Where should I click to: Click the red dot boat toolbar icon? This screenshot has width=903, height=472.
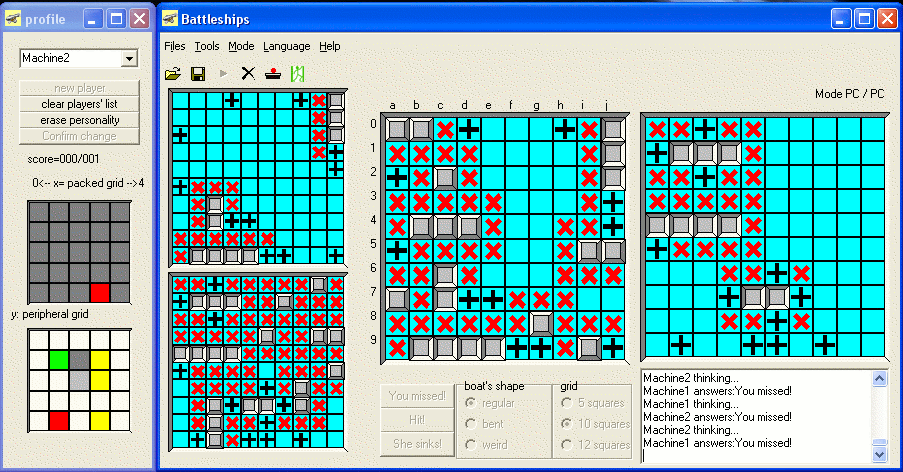pyautogui.click(x=272, y=73)
